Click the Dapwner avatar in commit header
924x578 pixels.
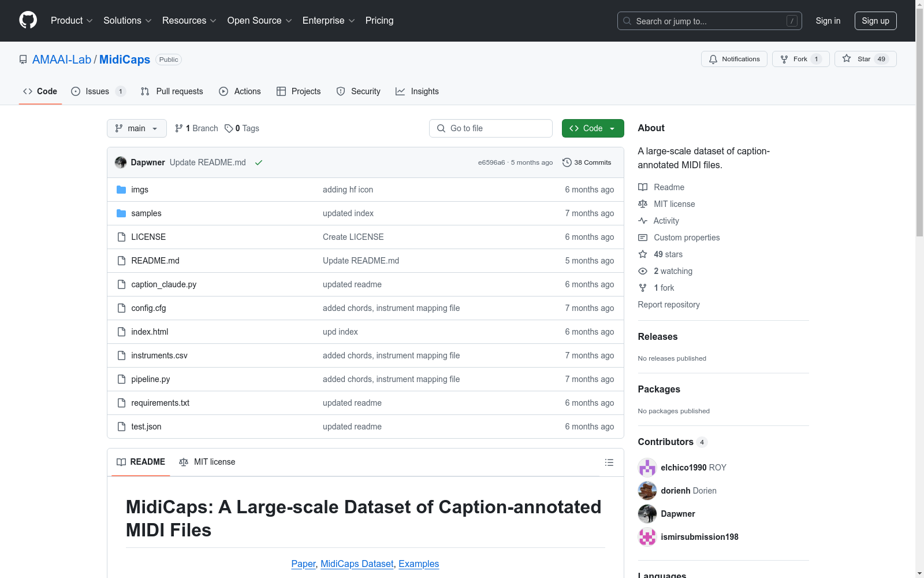click(121, 162)
